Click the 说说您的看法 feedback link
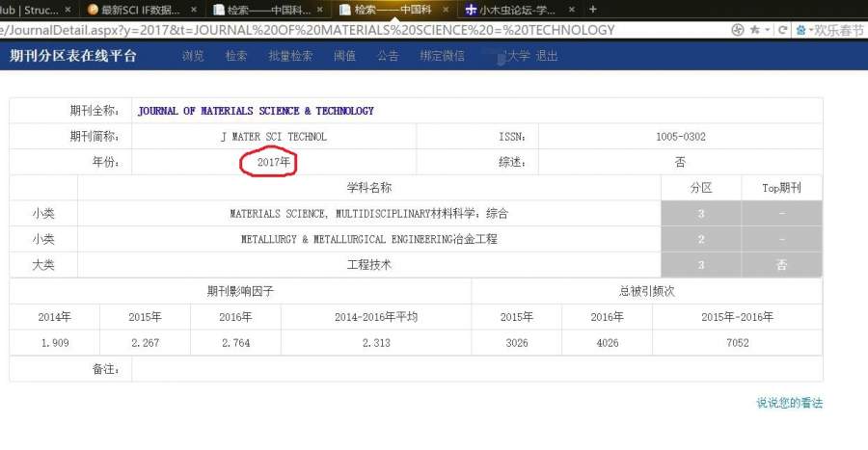The height and width of the screenshot is (450, 868). [x=789, y=403]
